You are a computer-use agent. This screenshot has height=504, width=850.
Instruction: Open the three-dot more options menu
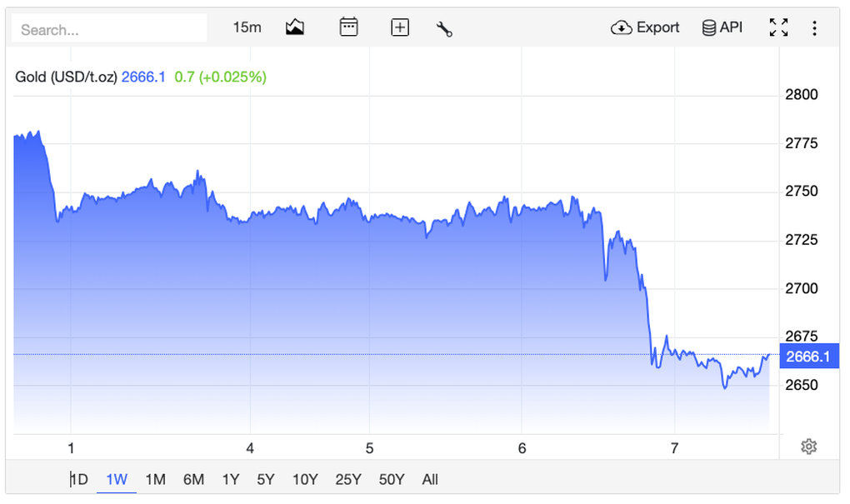(x=814, y=27)
